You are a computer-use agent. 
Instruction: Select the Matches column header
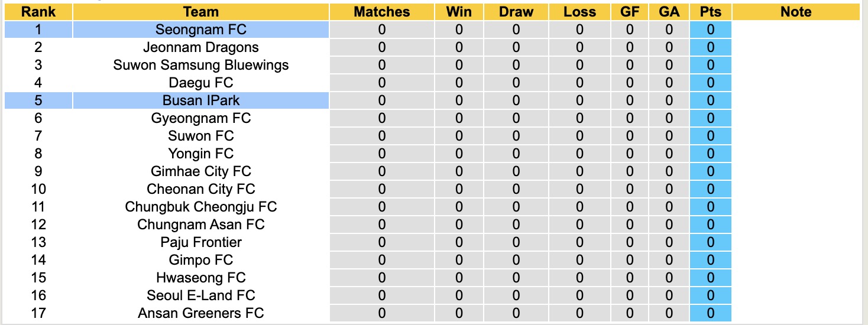[381, 12]
